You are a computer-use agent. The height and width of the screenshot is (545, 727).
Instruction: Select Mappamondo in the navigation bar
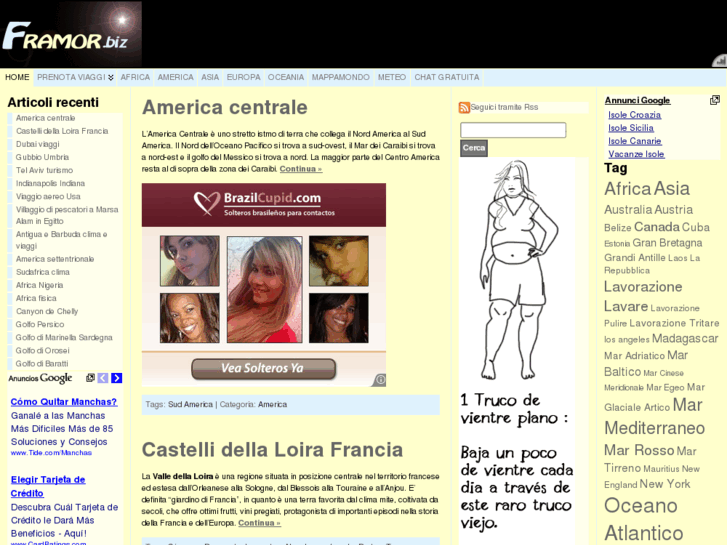coord(340,77)
